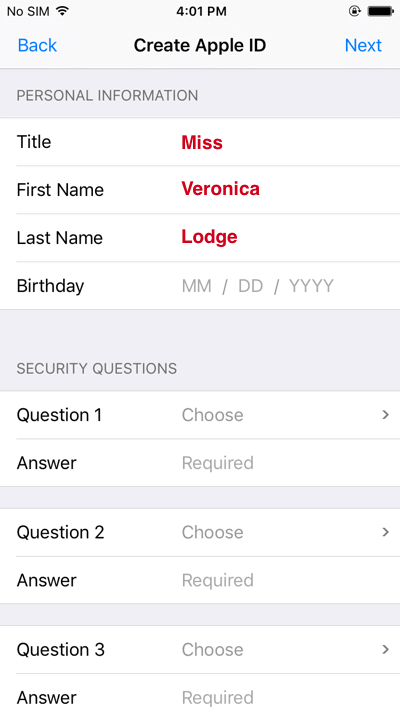Viewport: 400px width, 712px height.
Task: Edit the Last Name field Lodge
Action: [200, 237]
